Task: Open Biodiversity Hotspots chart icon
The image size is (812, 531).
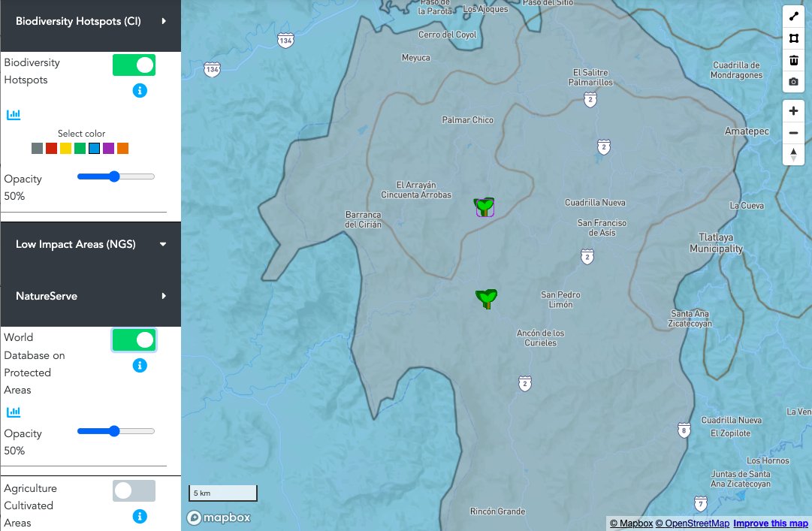Action: pyautogui.click(x=14, y=114)
